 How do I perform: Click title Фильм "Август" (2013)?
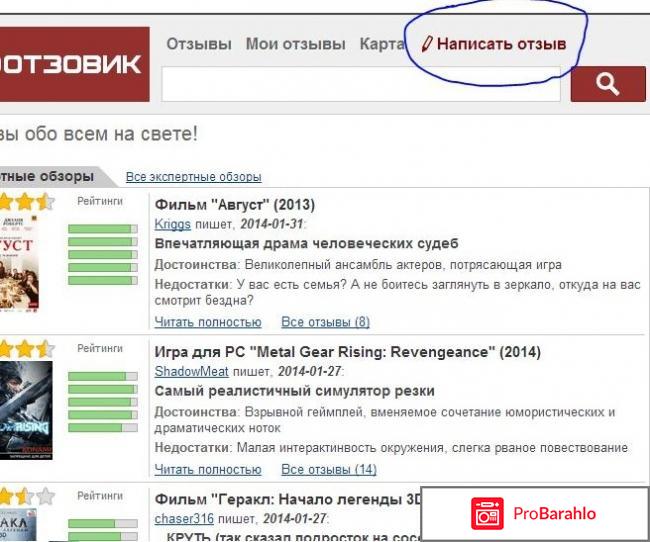(x=235, y=205)
